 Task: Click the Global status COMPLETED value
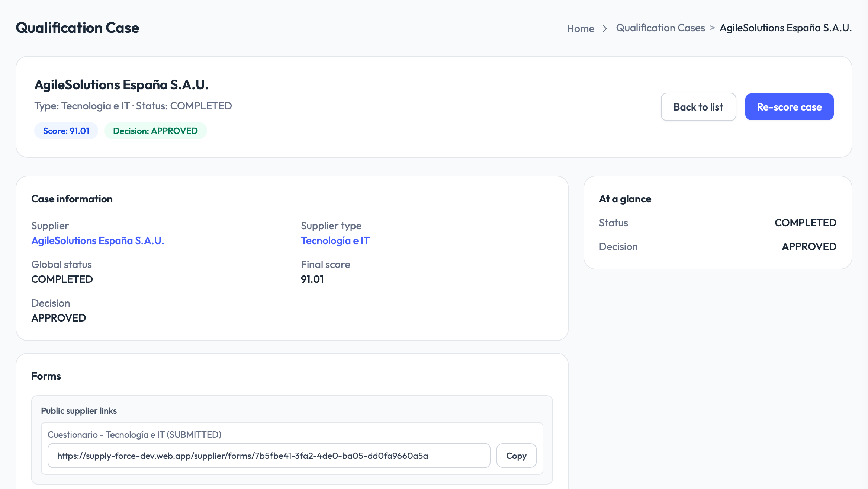[x=62, y=279]
